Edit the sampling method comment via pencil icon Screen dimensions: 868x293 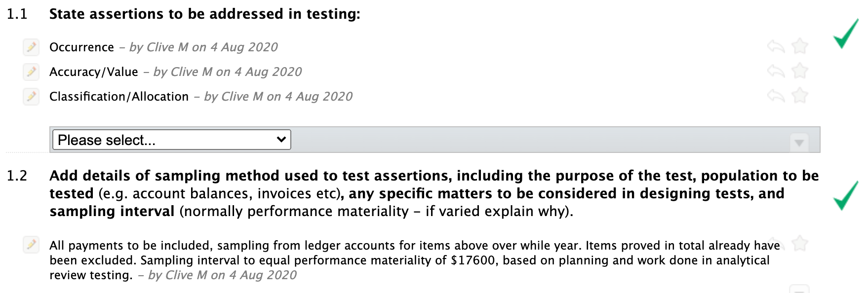click(x=31, y=245)
